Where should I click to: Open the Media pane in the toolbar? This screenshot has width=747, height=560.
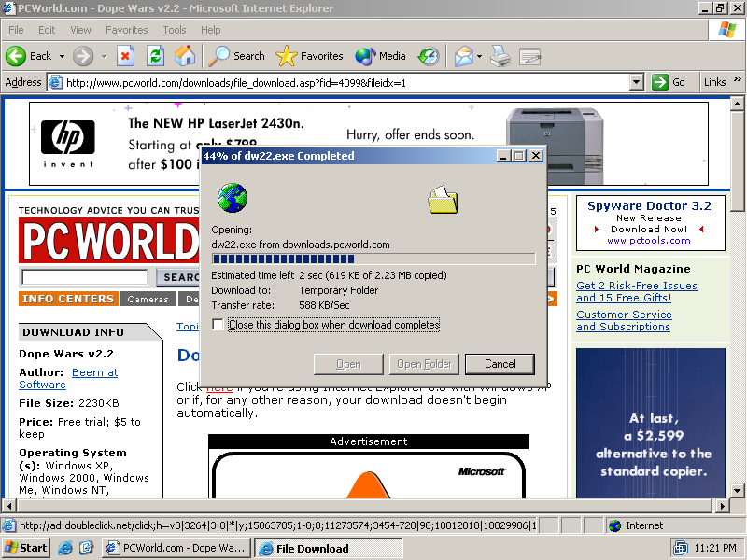click(380, 56)
